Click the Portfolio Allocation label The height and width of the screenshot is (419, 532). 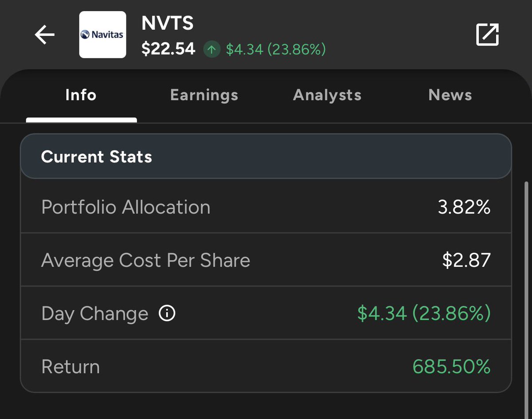[126, 207]
